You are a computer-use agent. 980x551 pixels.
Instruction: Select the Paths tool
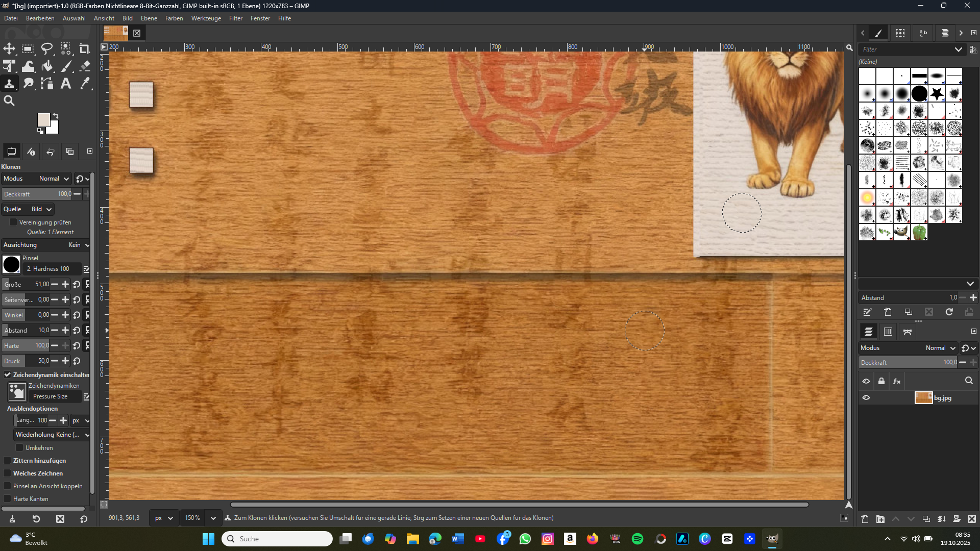[47, 84]
